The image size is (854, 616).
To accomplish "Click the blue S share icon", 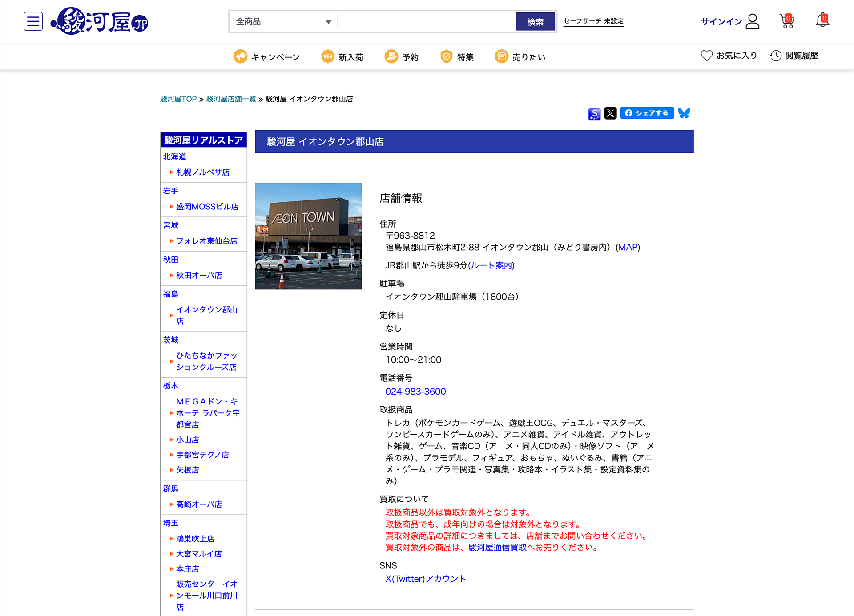I will pyautogui.click(x=594, y=114).
